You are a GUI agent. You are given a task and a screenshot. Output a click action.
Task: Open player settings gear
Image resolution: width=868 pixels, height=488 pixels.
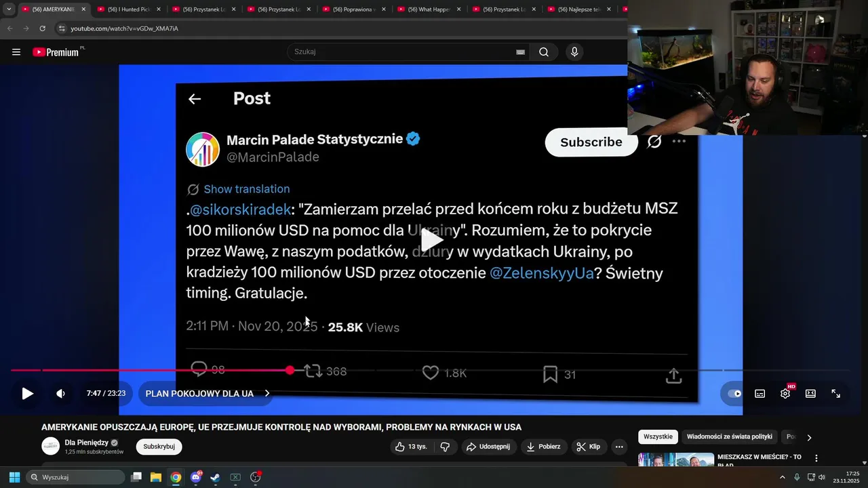785,393
